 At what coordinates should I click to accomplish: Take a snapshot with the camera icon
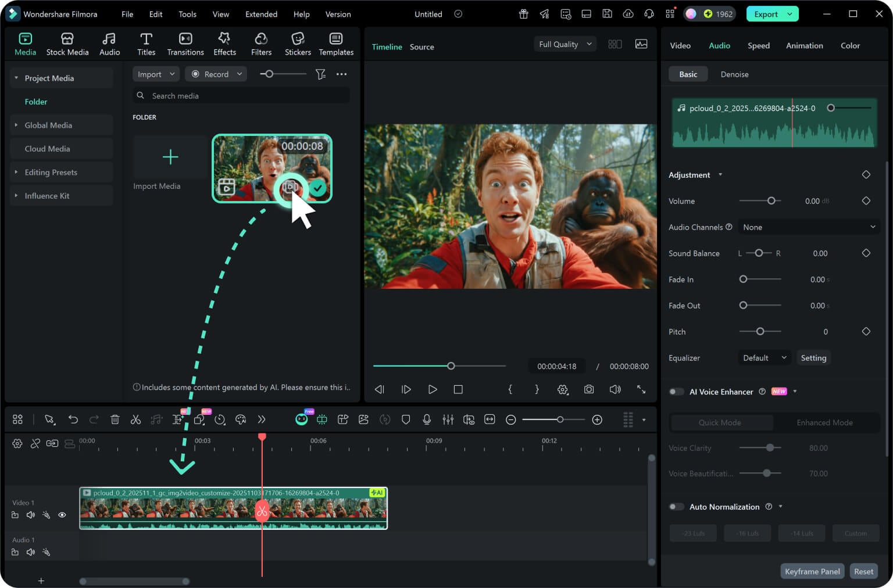[x=589, y=389]
